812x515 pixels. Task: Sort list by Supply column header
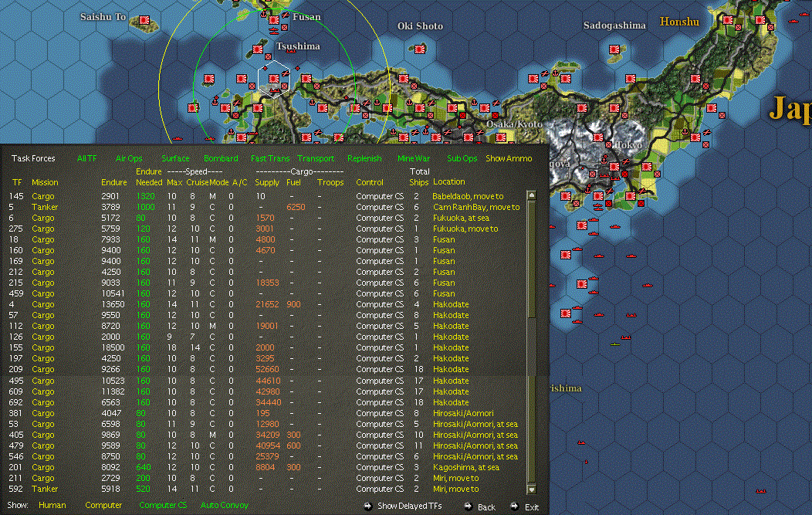(x=267, y=182)
